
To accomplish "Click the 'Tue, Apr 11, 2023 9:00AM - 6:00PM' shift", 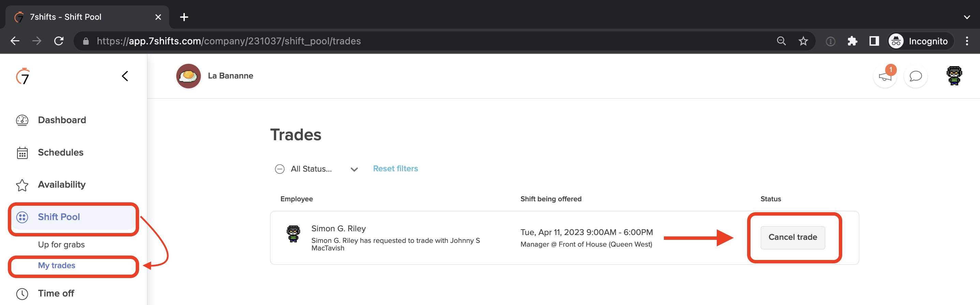I will click(586, 232).
